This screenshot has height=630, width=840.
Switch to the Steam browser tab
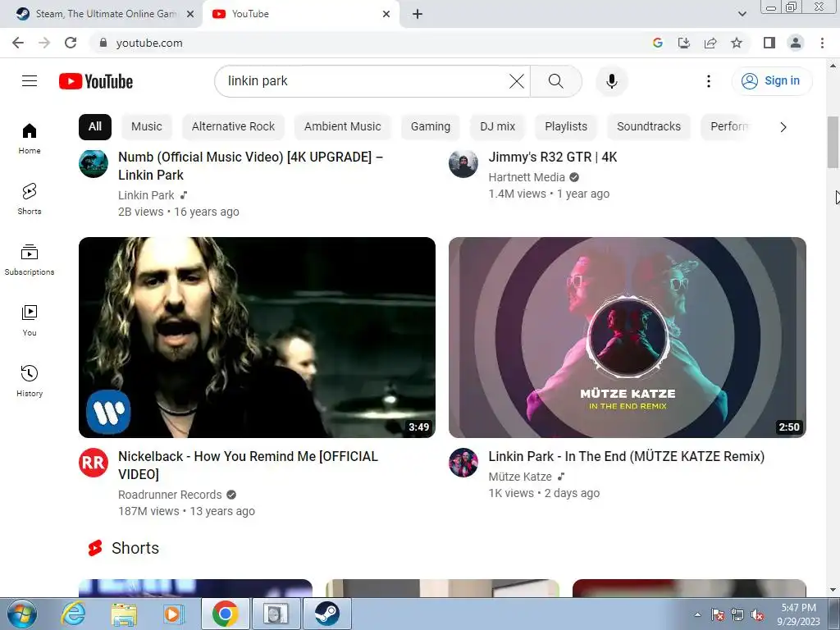coord(101,14)
